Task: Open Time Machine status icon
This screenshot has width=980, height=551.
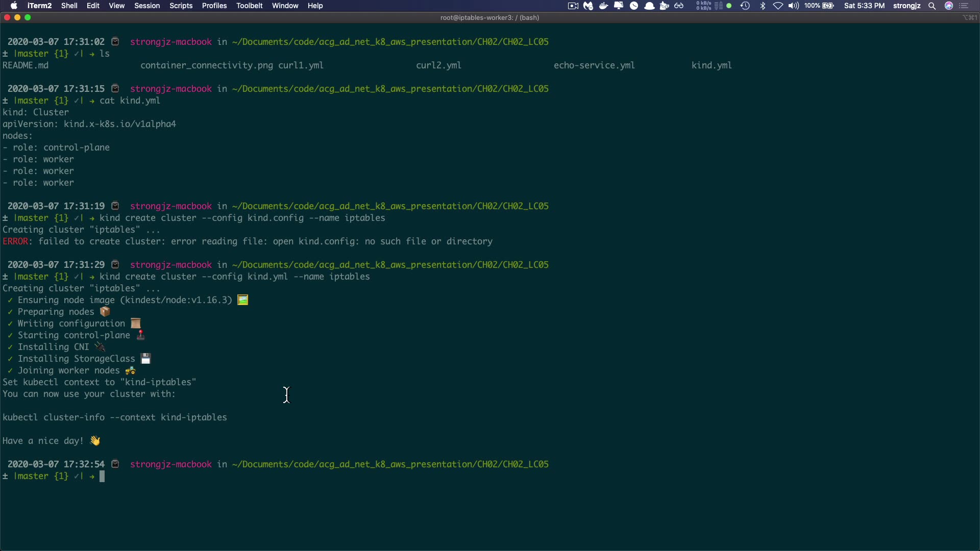Action: click(745, 6)
